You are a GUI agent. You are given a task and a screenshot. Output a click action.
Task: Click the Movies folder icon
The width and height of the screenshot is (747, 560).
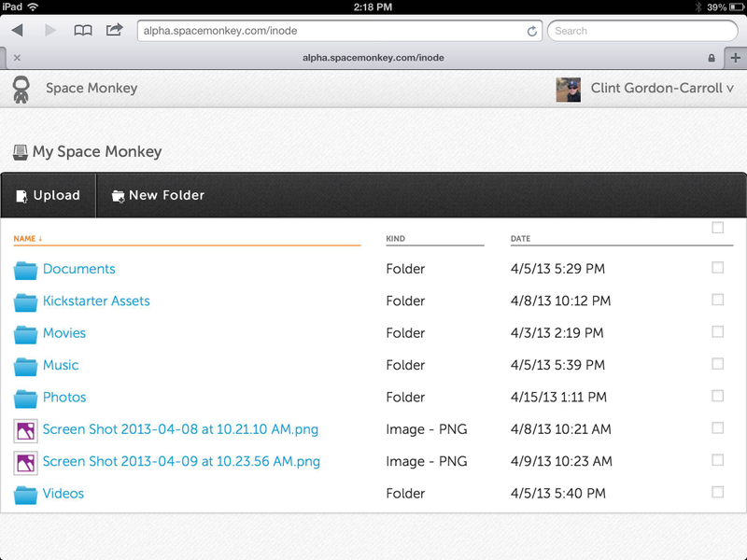point(25,334)
